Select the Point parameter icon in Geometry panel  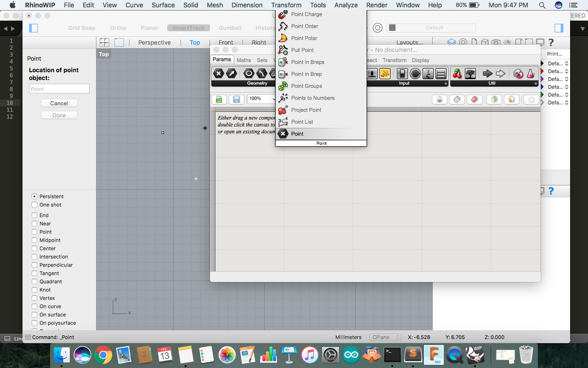click(x=219, y=74)
